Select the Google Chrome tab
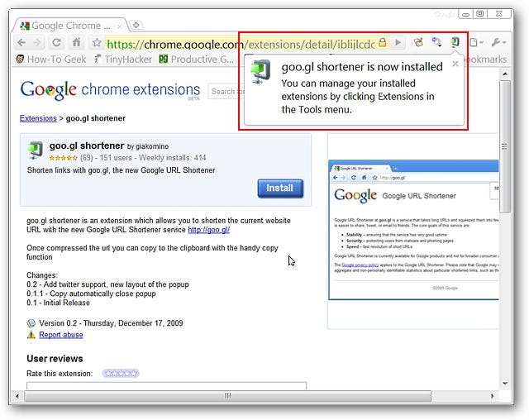 71,26
